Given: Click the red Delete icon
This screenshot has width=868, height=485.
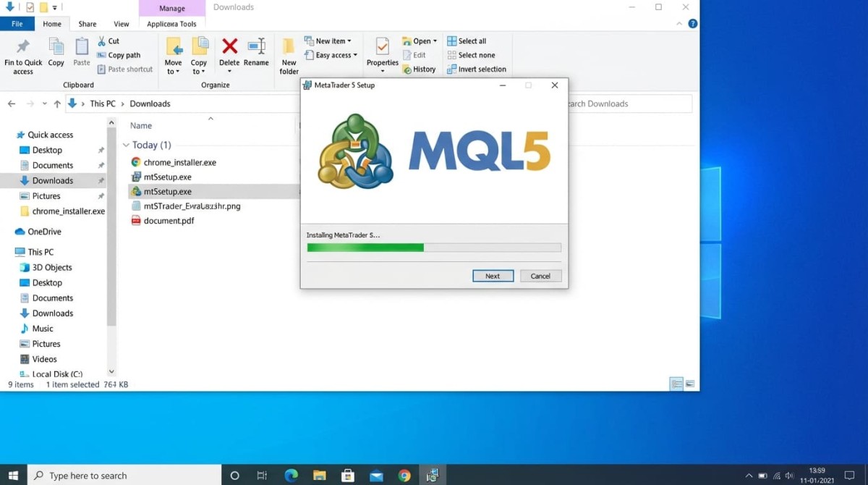Looking at the screenshot, I should [229, 47].
